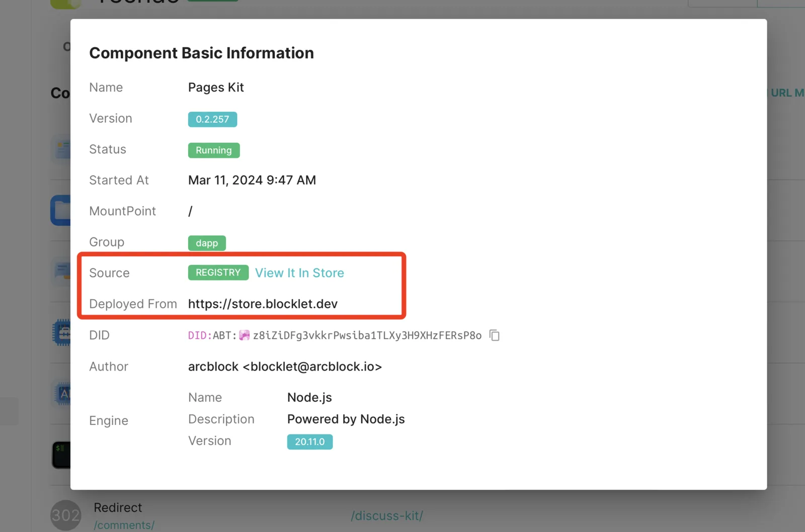Click the REGISTRY source badge
Screen dimensions: 805x532
point(218,273)
